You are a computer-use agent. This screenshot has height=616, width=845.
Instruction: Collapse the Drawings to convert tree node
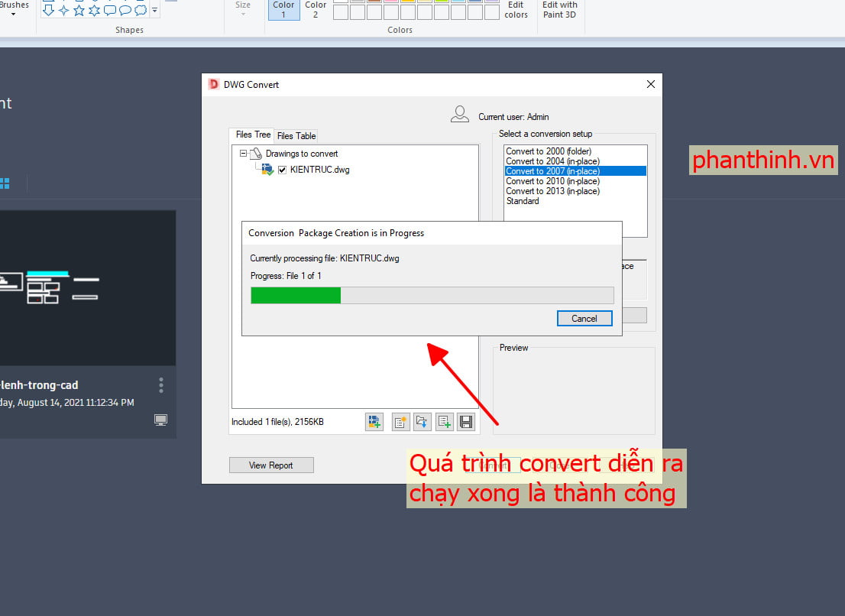(x=244, y=154)
